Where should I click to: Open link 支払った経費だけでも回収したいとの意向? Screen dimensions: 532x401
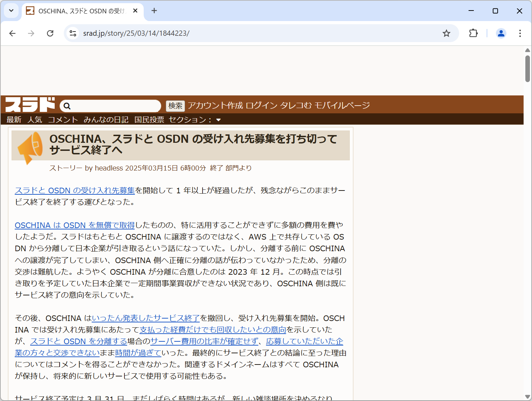click(x=213, y=330)
